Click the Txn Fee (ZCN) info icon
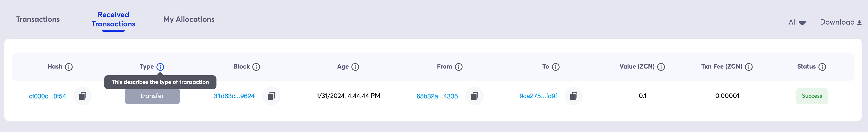The image size is (868, 132). tap(749, 67)
